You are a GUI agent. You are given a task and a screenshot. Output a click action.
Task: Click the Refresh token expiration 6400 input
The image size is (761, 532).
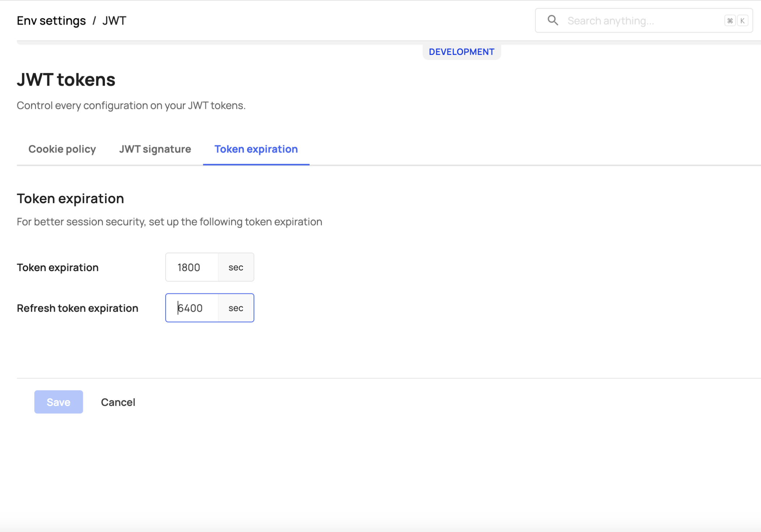(x=192, y=308)
